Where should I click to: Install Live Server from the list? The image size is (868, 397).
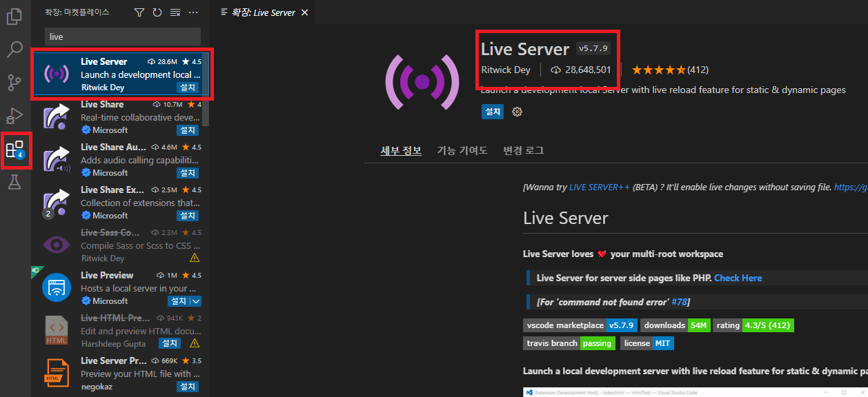point(187,88)
